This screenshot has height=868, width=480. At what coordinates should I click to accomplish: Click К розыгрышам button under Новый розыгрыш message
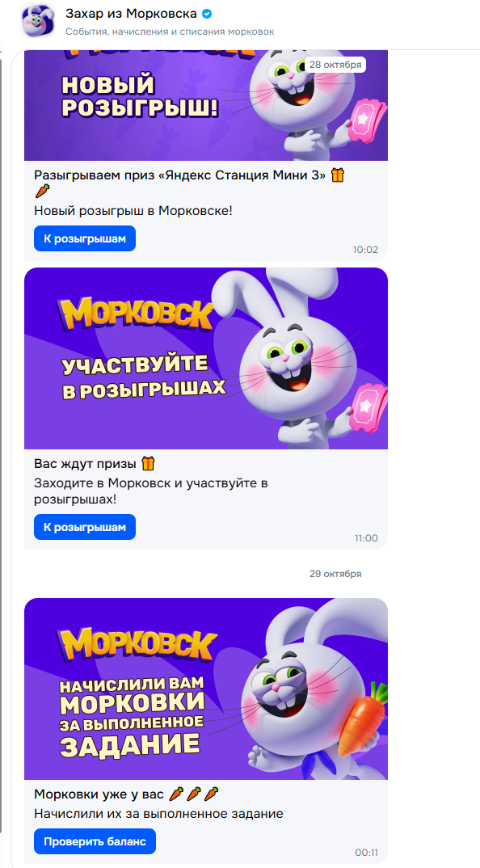point(85,238)
